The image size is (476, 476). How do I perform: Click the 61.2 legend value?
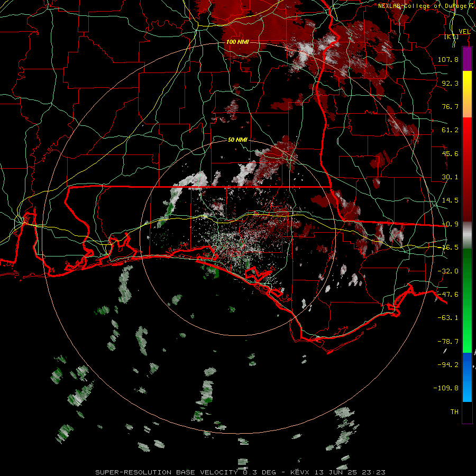[450, 130]
